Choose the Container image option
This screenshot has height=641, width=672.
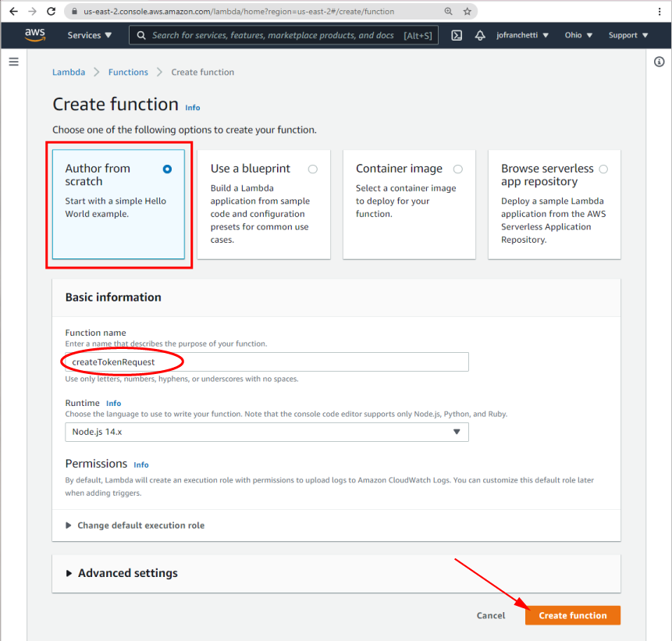point(458,169)
